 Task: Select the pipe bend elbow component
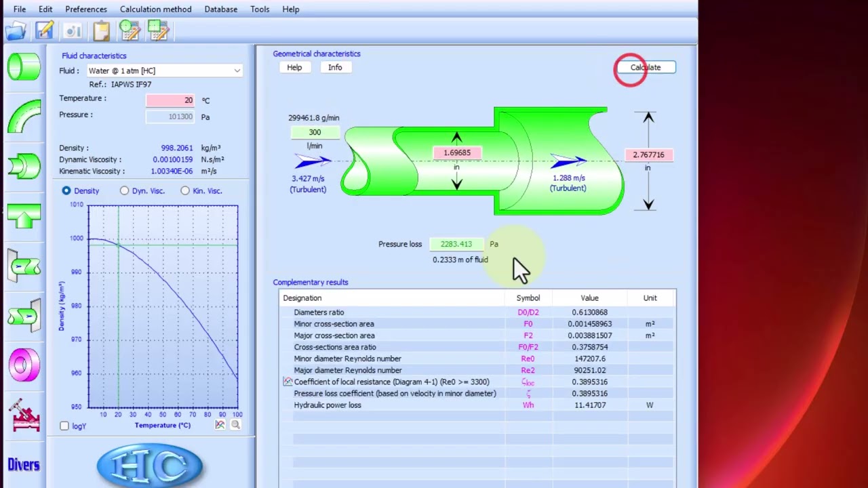[x=24, y=116]
